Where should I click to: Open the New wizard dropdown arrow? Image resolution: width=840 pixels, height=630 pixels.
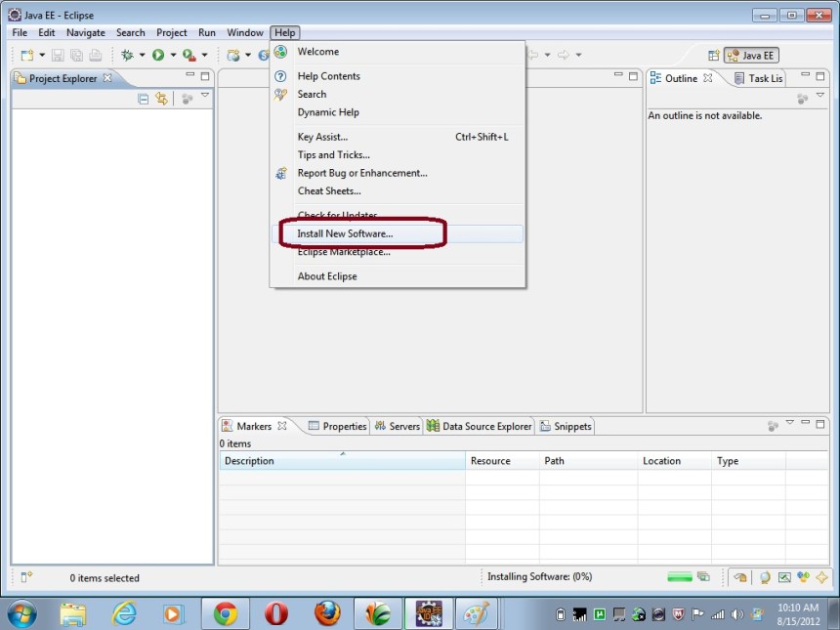click(41, 55)
